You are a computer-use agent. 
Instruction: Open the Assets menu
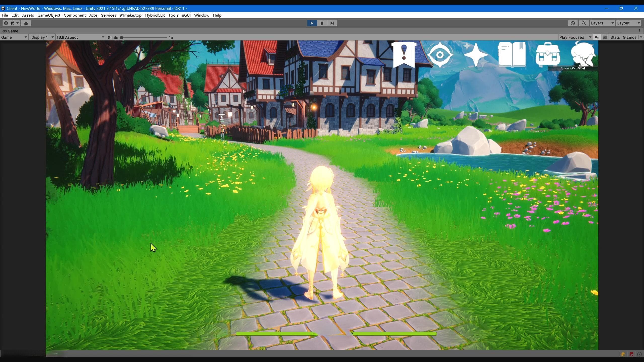pyautogui.click(x=28, y=15)
